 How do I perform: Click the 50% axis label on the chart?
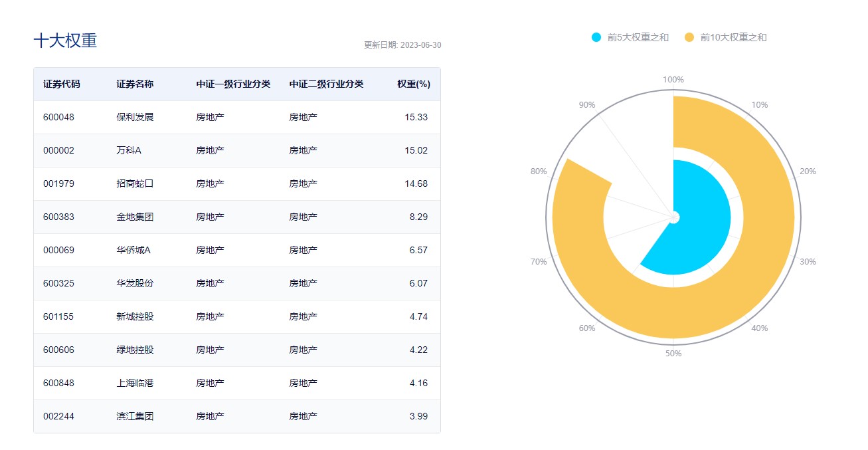click(673, 354)
